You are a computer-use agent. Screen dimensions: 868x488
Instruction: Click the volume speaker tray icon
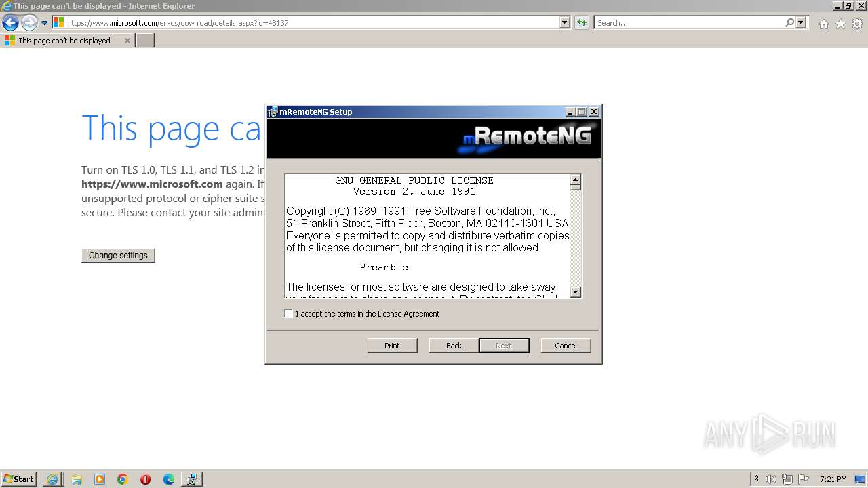(771, 479)
